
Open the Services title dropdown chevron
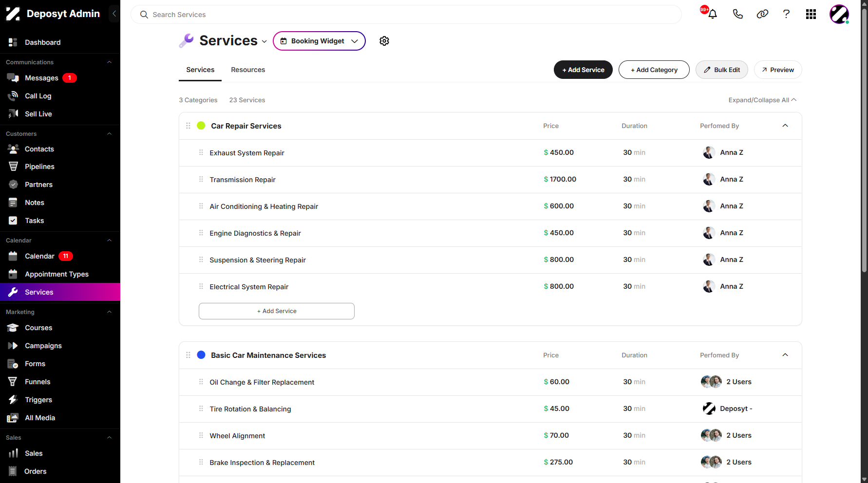(x=264, y=41)
